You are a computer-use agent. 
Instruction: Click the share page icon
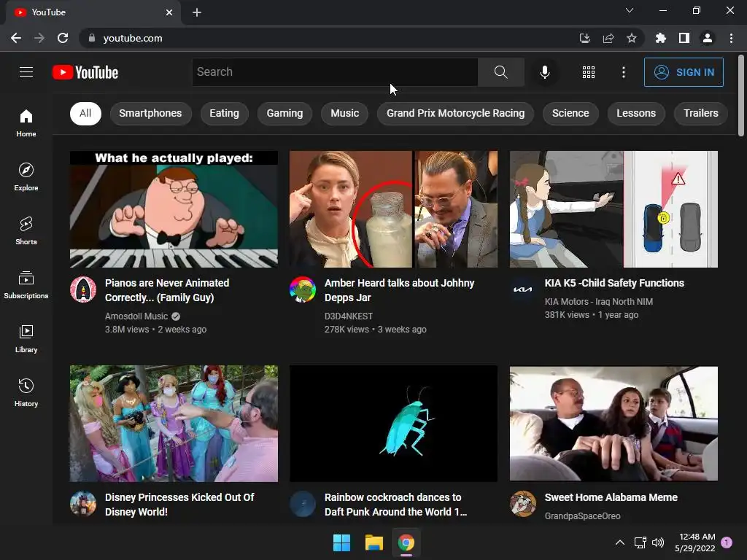coord(608,38)
